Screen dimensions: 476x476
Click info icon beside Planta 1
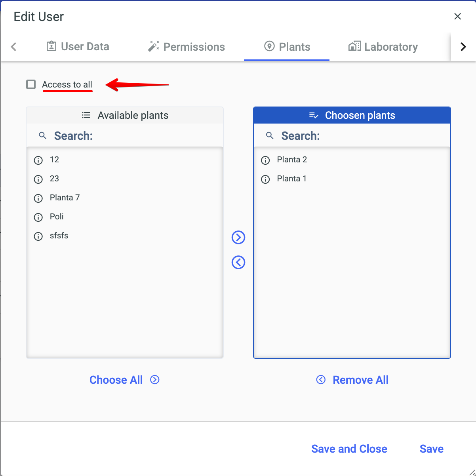coord(265,179)
